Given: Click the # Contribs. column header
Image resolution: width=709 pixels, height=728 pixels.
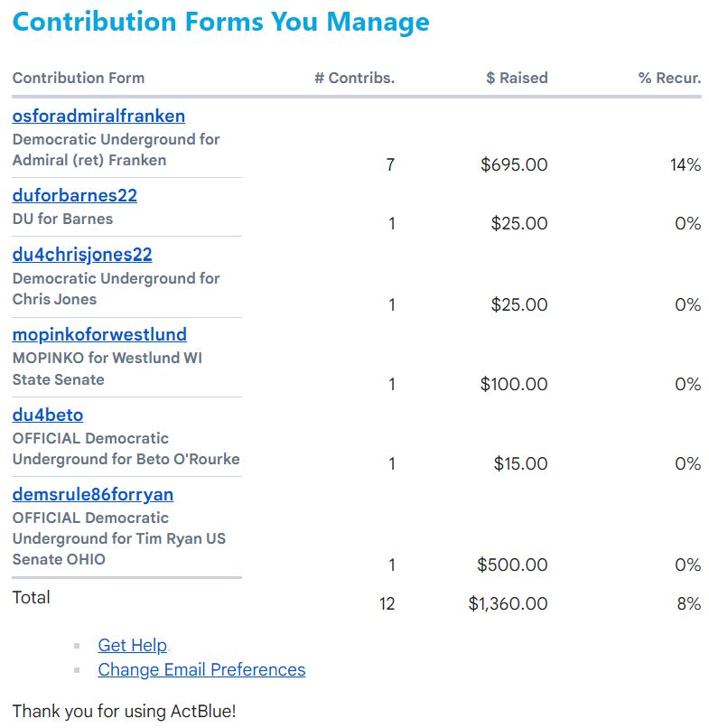Looking at the screenshot, I should pyautogui.click(x=354, y=78).
